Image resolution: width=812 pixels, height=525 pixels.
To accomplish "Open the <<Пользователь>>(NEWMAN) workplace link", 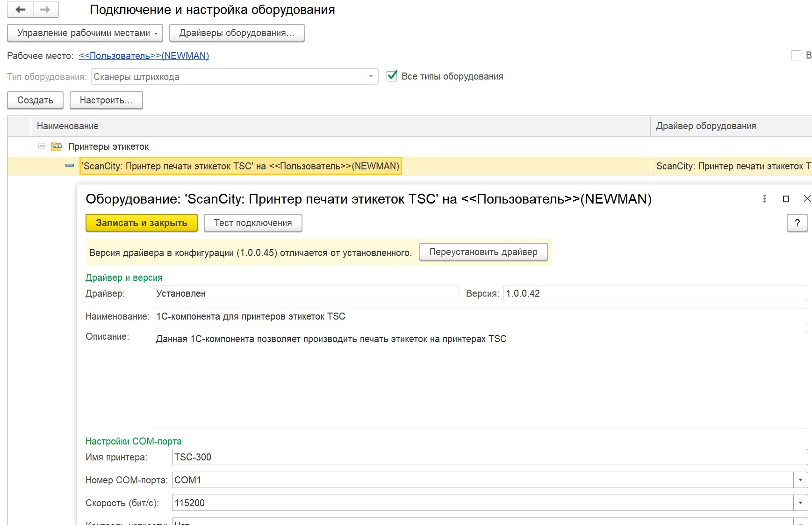I will pos(144,56).
